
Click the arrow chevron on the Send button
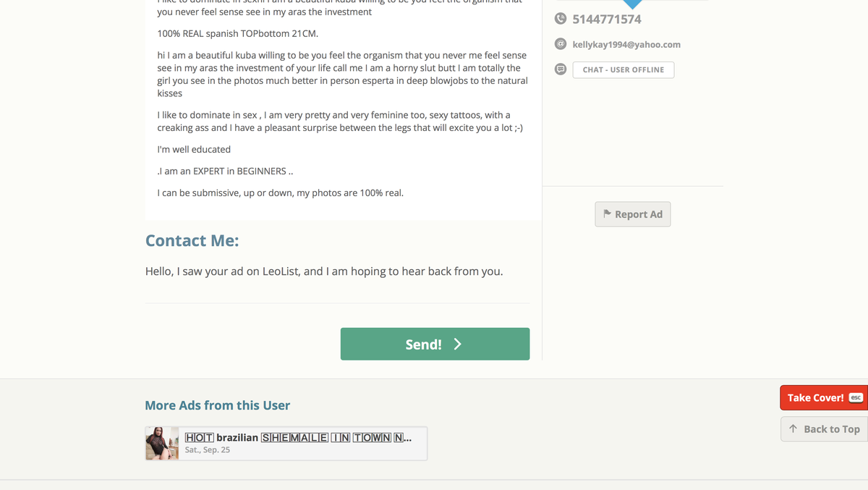tap(457, 345)
